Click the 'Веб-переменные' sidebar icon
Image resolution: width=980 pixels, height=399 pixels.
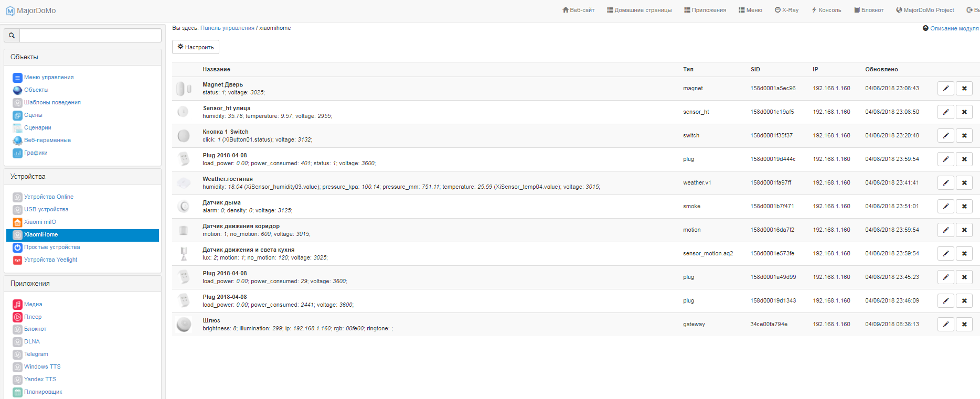click(x=17, y=141)
